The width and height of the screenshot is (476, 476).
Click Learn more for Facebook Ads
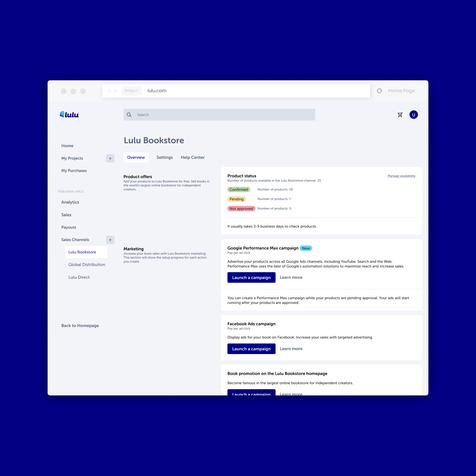point(291,349)
